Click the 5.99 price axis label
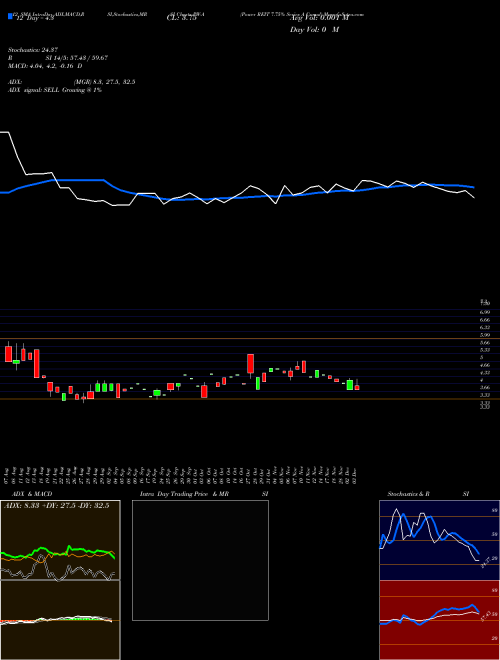 pyautogui.click(x=485, y=335)
